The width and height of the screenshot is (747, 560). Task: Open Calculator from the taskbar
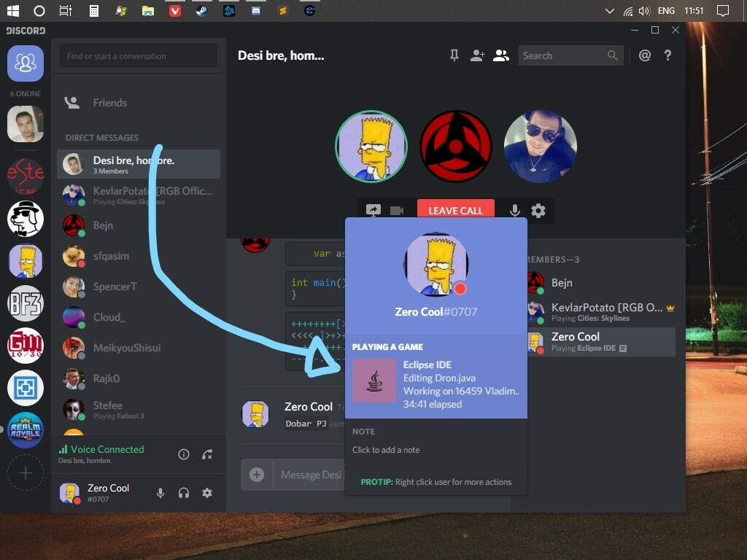click(x=94, y=10)
